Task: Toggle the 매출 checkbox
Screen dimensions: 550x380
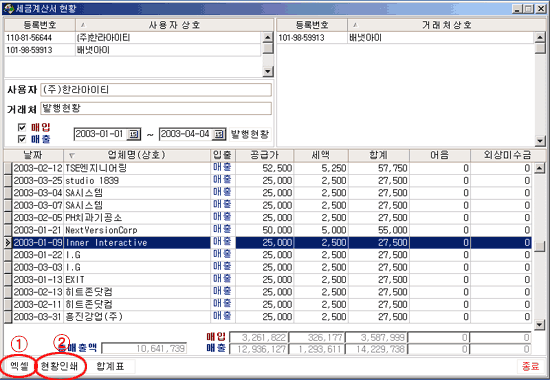Action: 22,139
